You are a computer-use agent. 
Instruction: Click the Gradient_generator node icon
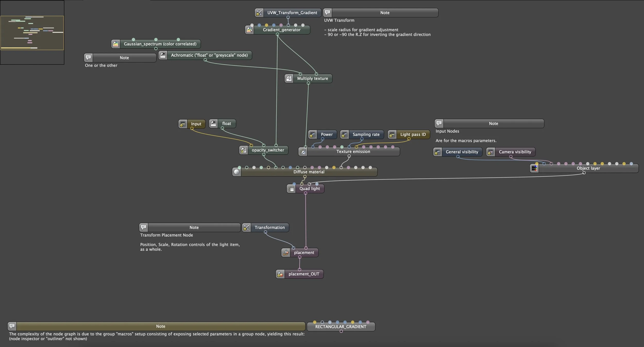coord(249,30)
